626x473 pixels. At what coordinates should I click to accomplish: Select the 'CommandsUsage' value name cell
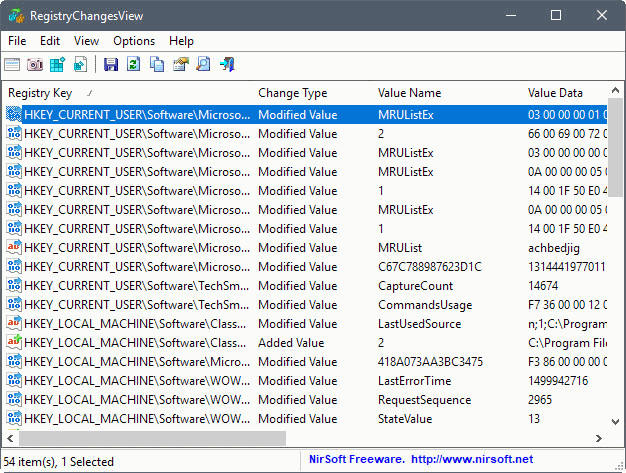click(425, 305)
